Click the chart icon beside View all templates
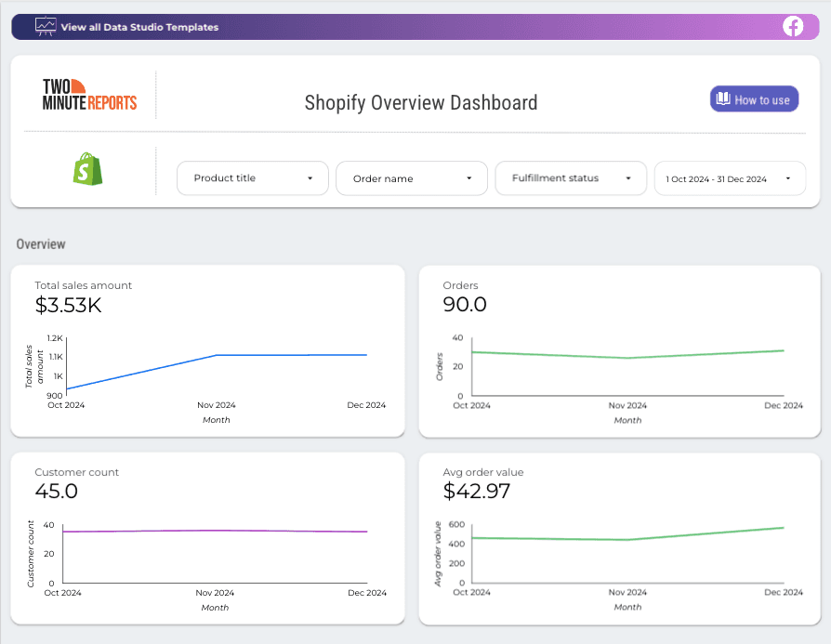Viewport: 831px width, 644px height. click(x=45, y=26)
